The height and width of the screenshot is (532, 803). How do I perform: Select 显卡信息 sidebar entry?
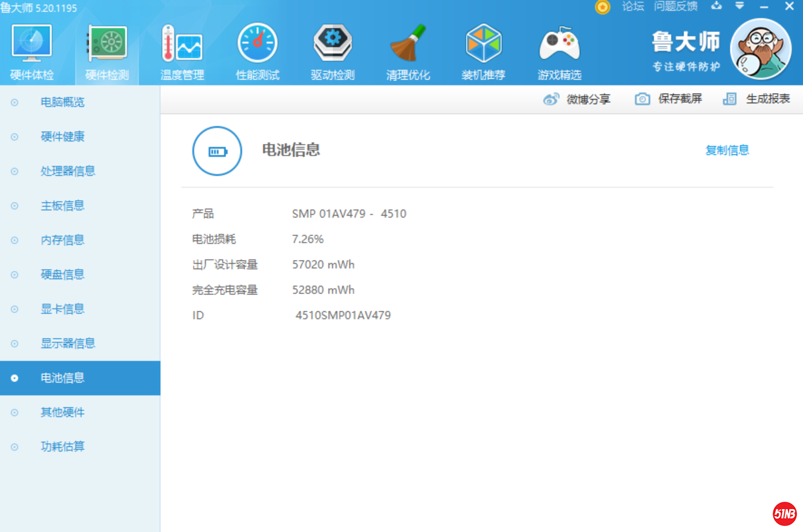(62, 309)
